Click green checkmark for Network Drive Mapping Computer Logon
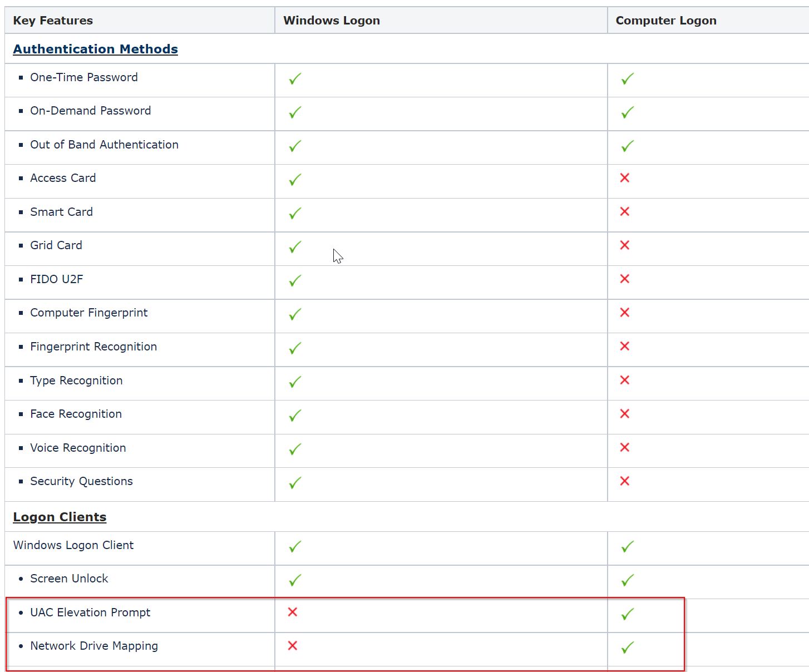Screen dimensions: 809x672 tap(628, 648)
